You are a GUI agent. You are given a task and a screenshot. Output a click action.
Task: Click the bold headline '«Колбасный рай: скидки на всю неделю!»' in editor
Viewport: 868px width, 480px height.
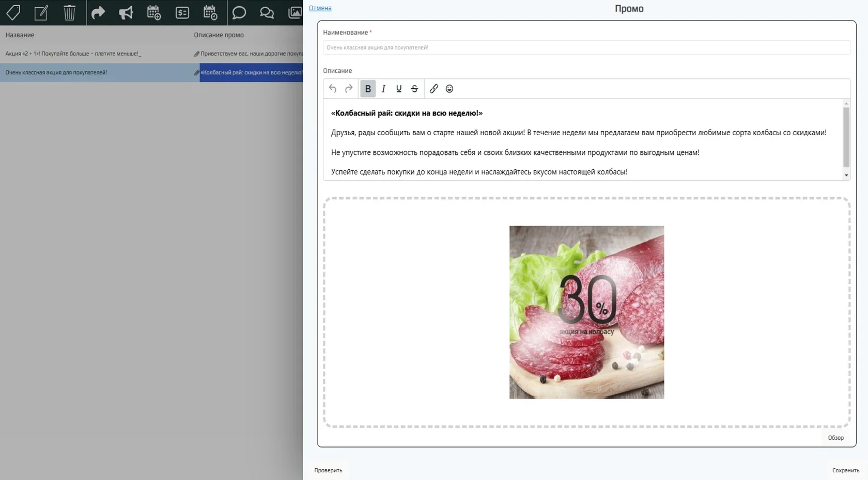(x=407, y=113)
